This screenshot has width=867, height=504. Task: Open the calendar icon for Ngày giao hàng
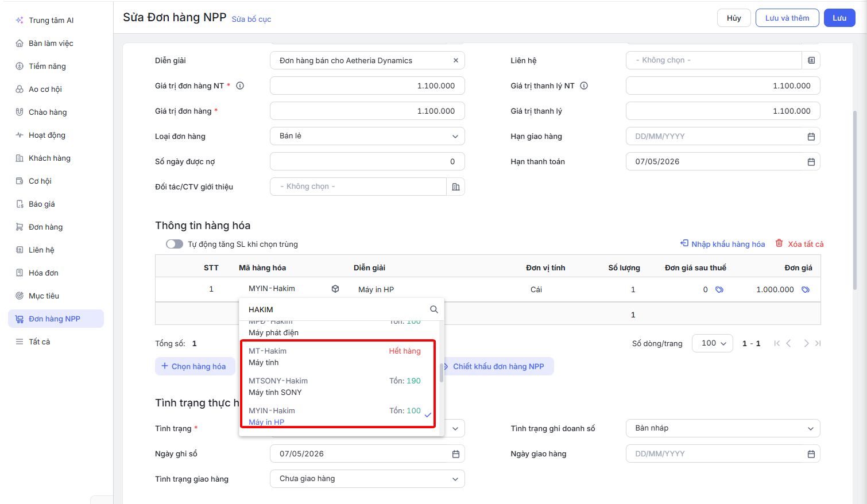point(811,454)
